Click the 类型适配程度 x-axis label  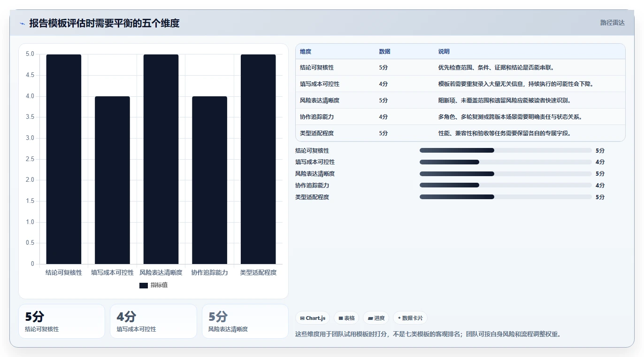pos(258,273)
